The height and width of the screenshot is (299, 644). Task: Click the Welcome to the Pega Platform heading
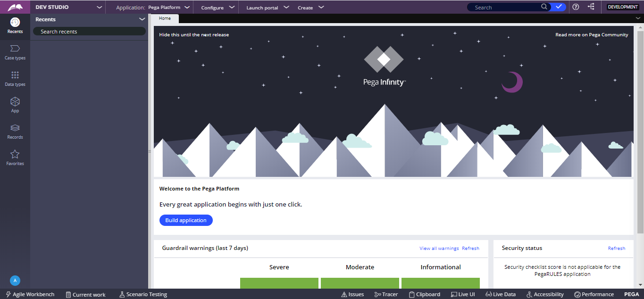pyautogui.click(x=199, y=189)
